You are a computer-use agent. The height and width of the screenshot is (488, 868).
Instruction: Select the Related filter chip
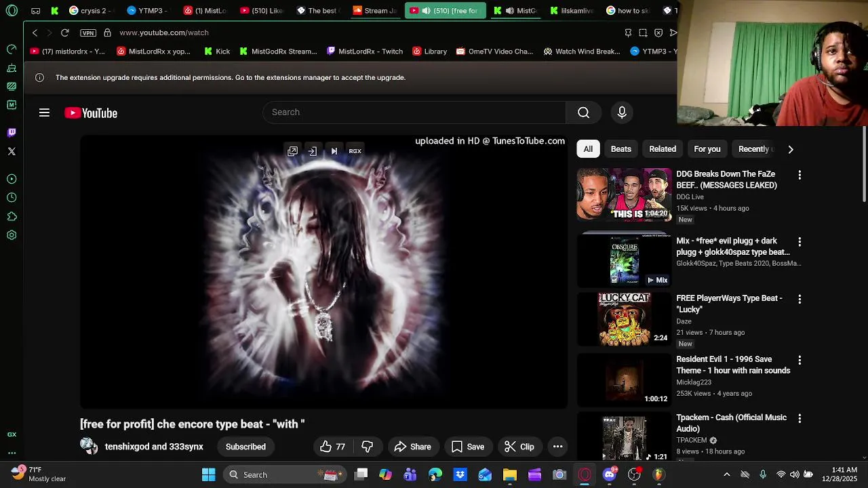[663, 149]
